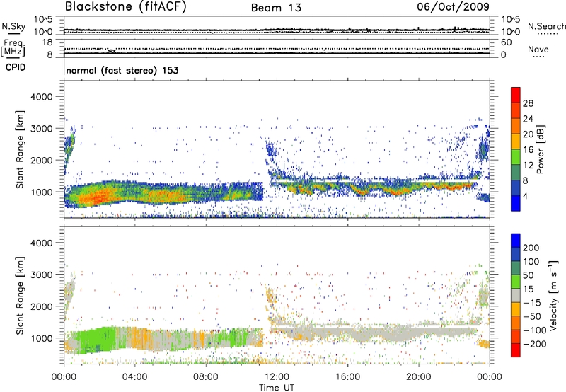
Task: Click the 200 tick on the velocity colorbar
Action: (531, 248)
